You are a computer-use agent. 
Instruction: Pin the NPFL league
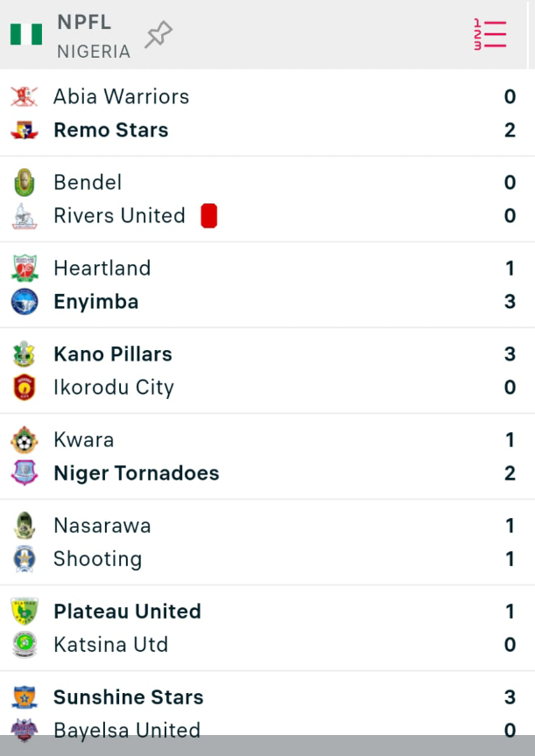(x=158, y=35)
